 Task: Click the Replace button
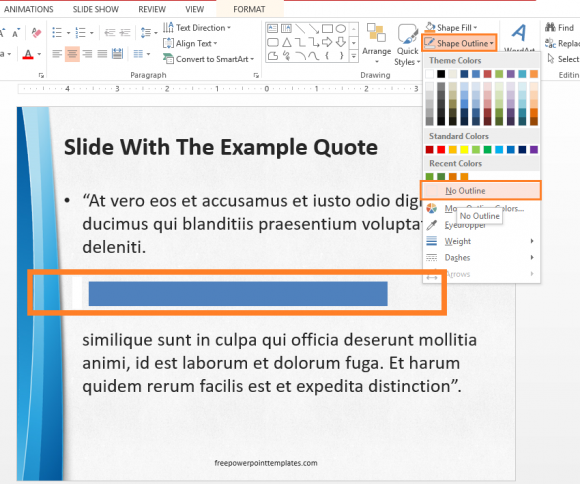click(562, 43)
